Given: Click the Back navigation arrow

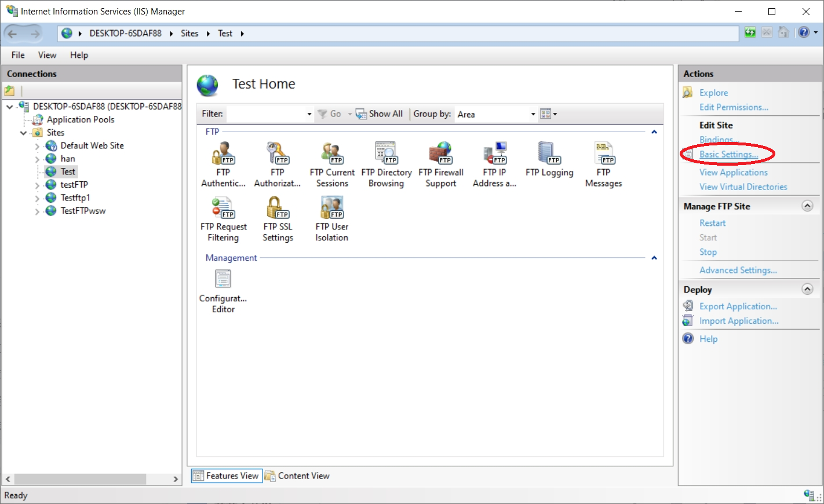Looking at the screenshot, I should click(13, 34).
